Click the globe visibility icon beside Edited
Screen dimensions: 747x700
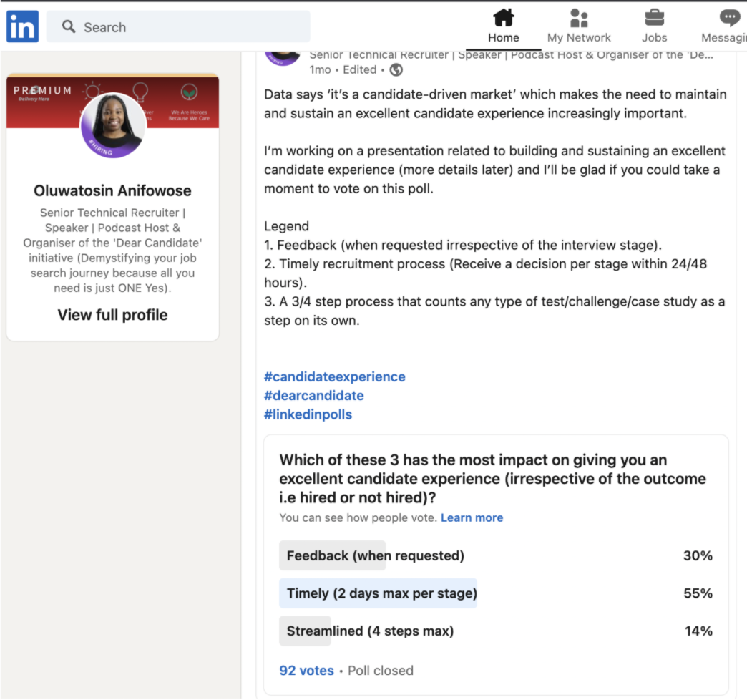coord(396,69)
